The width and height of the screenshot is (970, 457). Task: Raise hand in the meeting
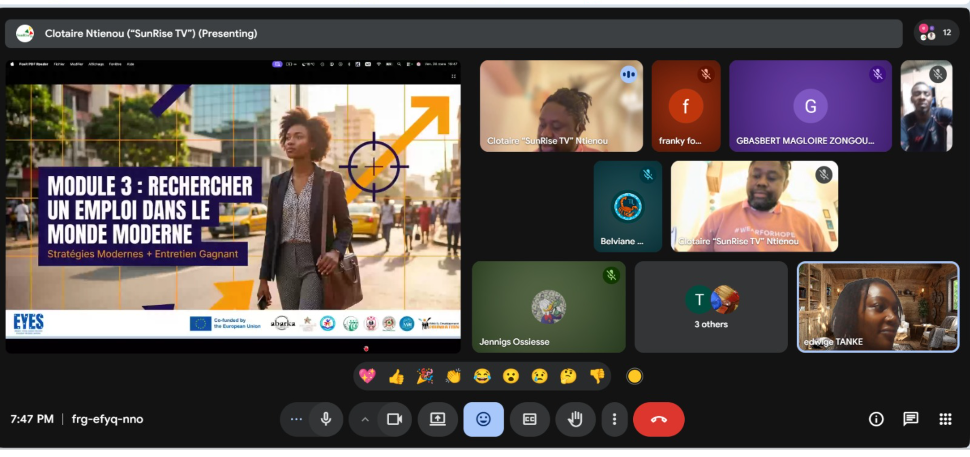point(575,419)
